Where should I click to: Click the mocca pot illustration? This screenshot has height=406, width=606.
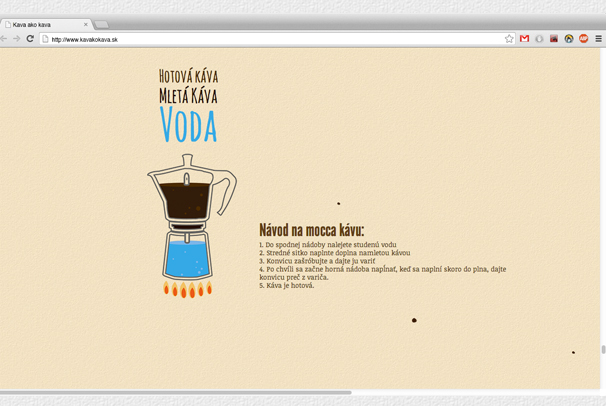[188, 225]
